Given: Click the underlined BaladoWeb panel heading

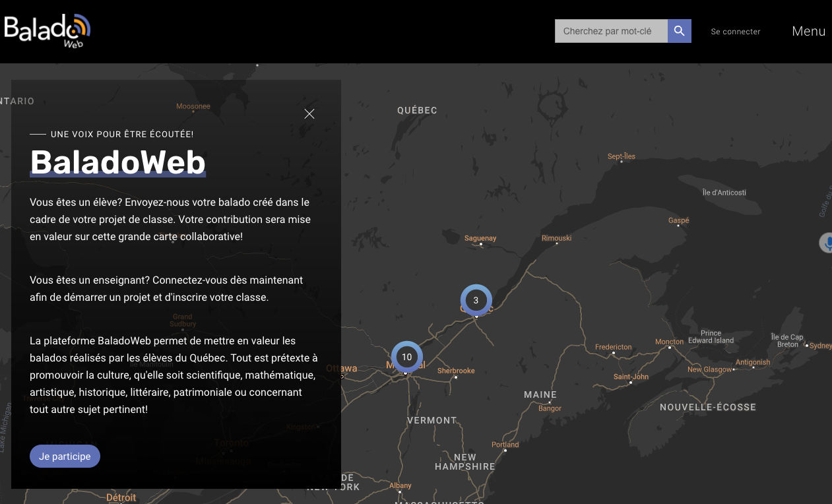Looking at the screenshot, I should click(x=118, y=162).
